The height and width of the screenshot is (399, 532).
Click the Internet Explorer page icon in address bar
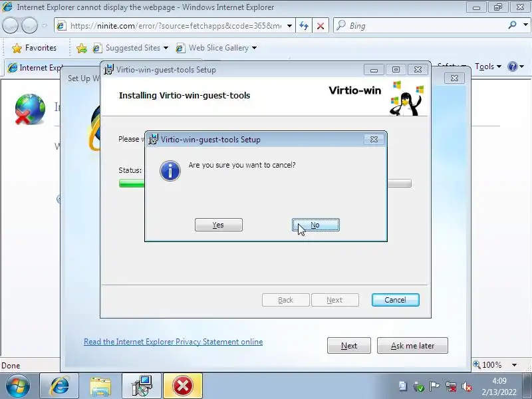click(x=61, y=26)
